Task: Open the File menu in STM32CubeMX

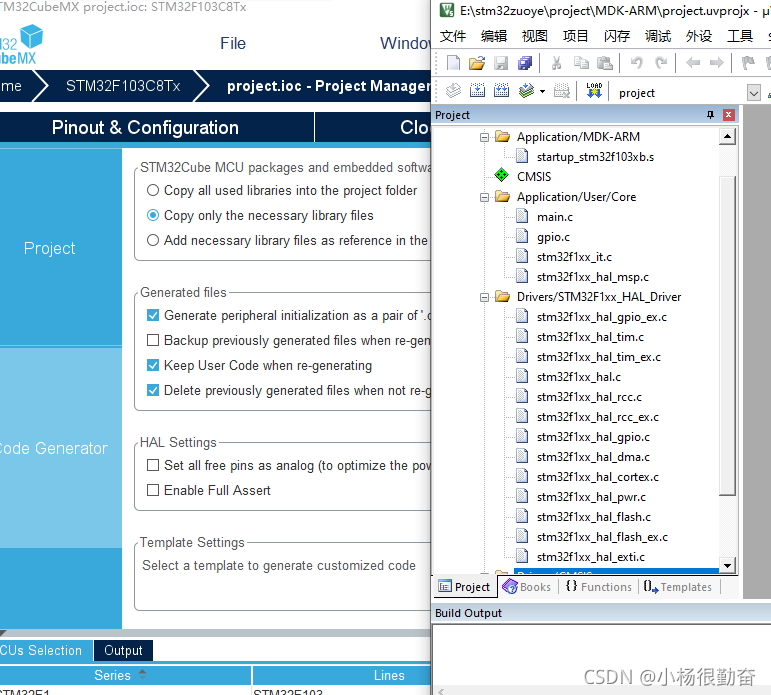Action: 233,43
